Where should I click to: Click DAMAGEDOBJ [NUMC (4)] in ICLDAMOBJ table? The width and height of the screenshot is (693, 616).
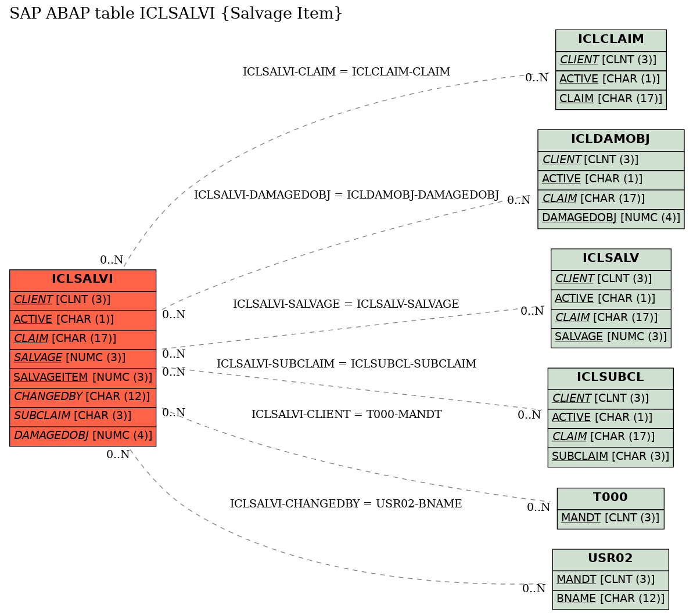coord(611,218)
